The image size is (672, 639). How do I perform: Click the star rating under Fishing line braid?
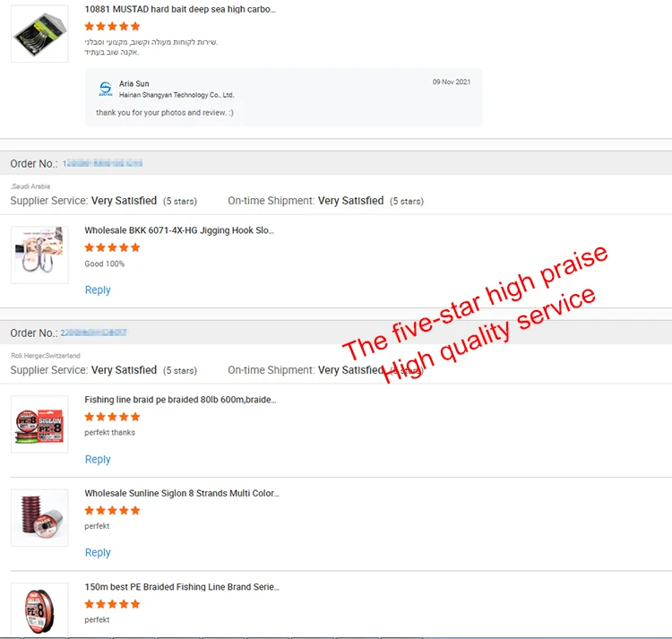coord(112,417)
